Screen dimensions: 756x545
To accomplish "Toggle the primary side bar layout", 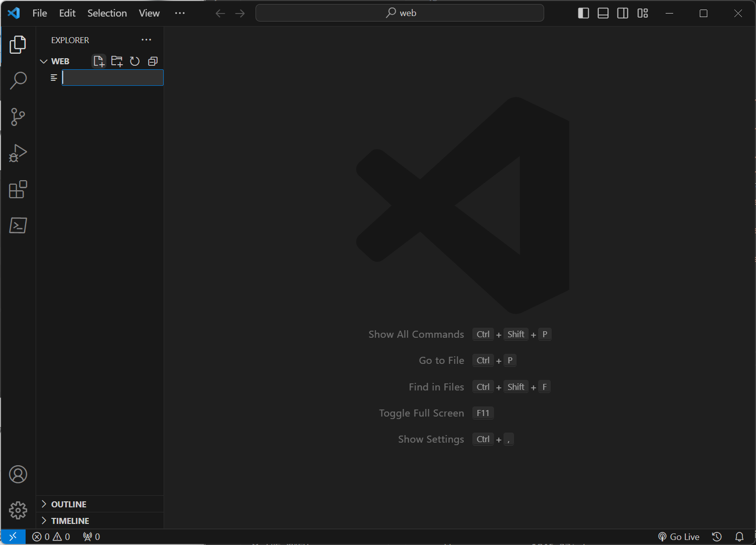I will tap(583, 13).
